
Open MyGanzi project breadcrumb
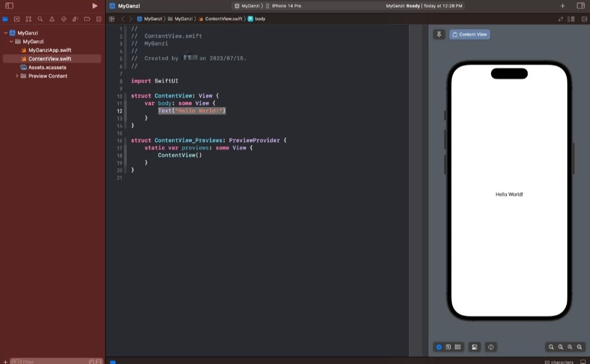click(149, 19)
